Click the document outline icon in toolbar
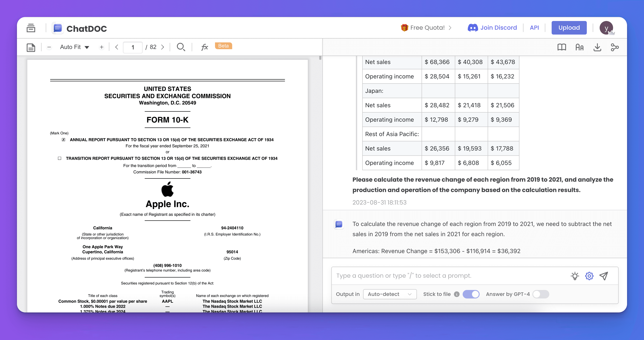Image resolution: width=644 pixels, height=340 pixels. pos(31,47)
